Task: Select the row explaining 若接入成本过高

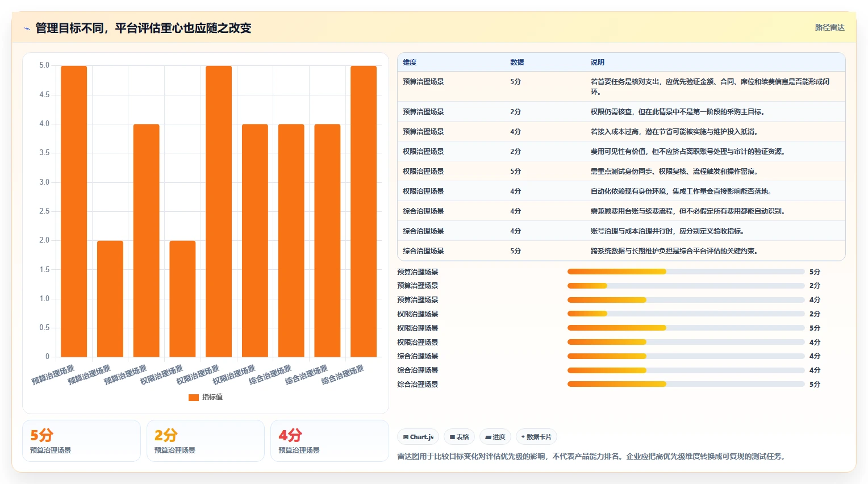Action: click(x=621, y=132)
